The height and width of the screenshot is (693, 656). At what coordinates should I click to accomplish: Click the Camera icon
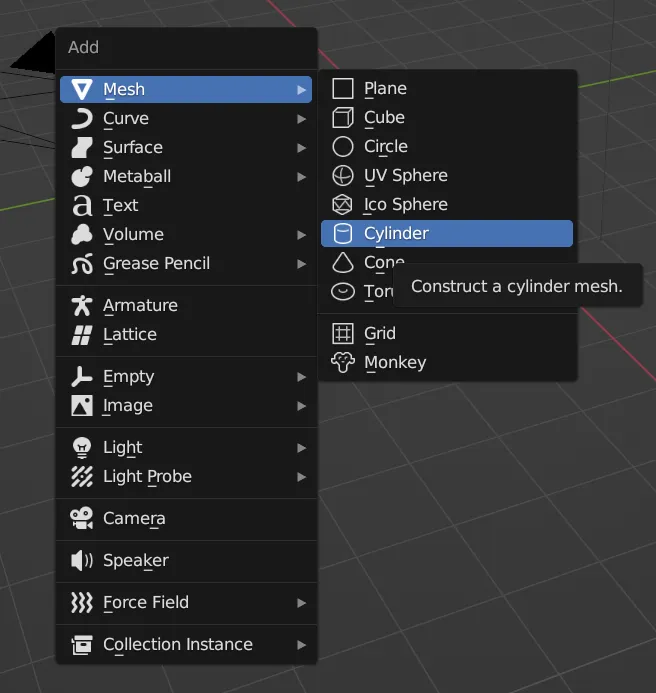[82, 518]
